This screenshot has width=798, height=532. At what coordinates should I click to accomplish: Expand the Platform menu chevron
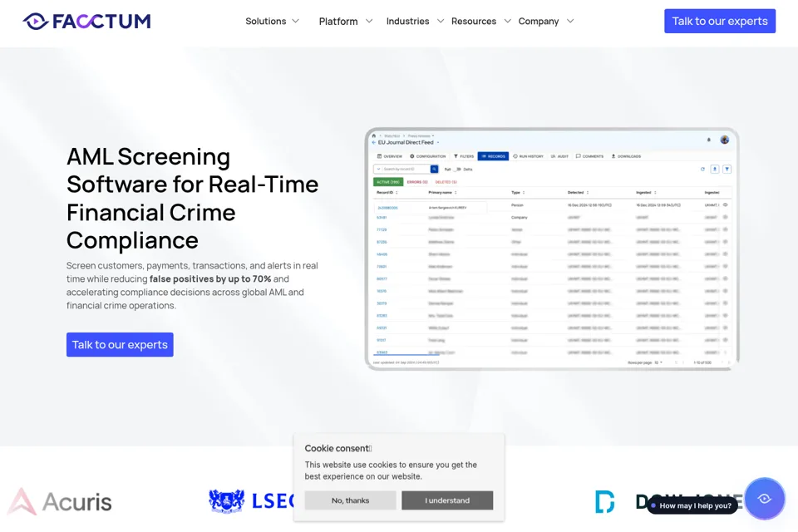(369, 21)
